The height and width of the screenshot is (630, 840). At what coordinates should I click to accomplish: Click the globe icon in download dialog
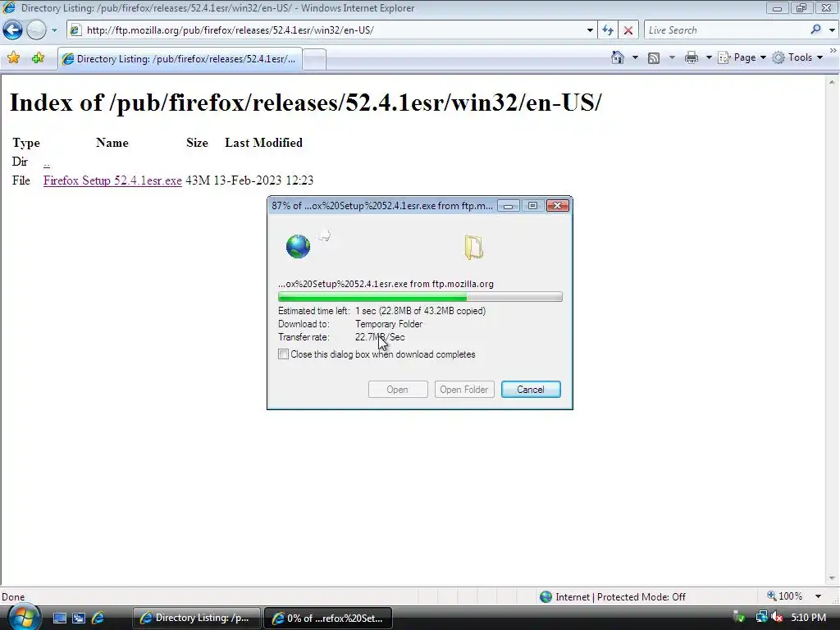[x=298, y=246]
